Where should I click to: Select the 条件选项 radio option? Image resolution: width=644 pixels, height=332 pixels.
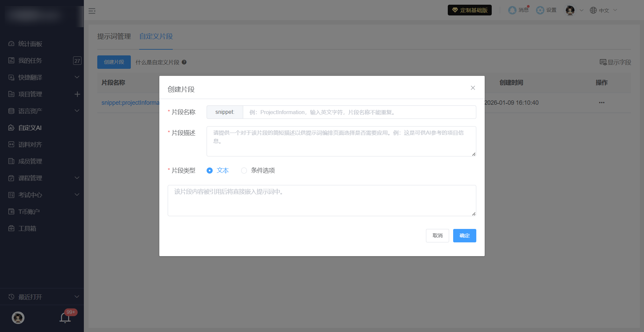point(244,171)
